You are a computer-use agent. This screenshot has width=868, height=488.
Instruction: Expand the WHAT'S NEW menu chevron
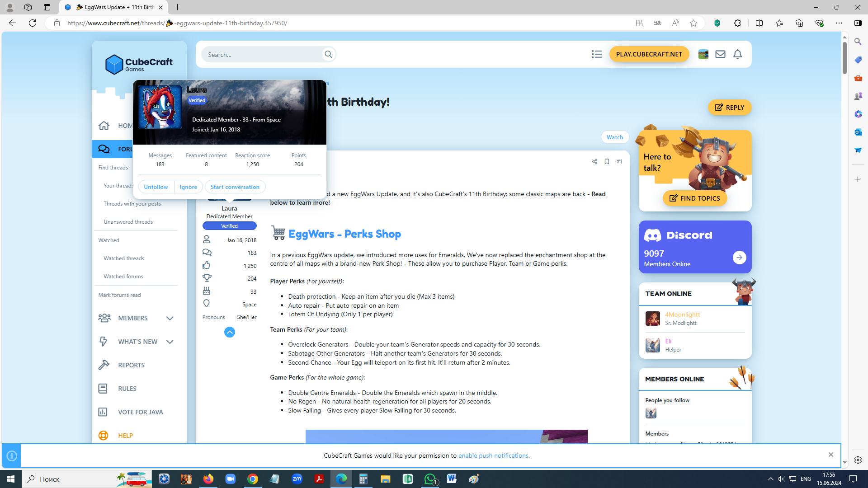pyautogui.click(x=170, y=342)
